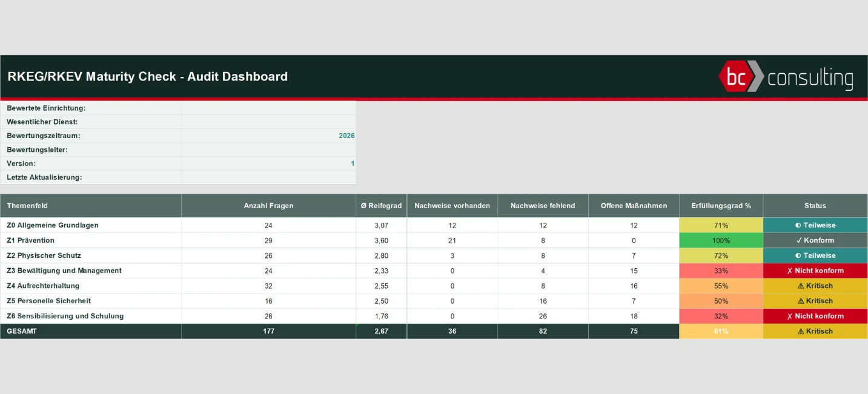Viewport: 868px width, 394px height.
Task: Select the 'Bewertungsleiter:' label
Action: tap(37, 150)
